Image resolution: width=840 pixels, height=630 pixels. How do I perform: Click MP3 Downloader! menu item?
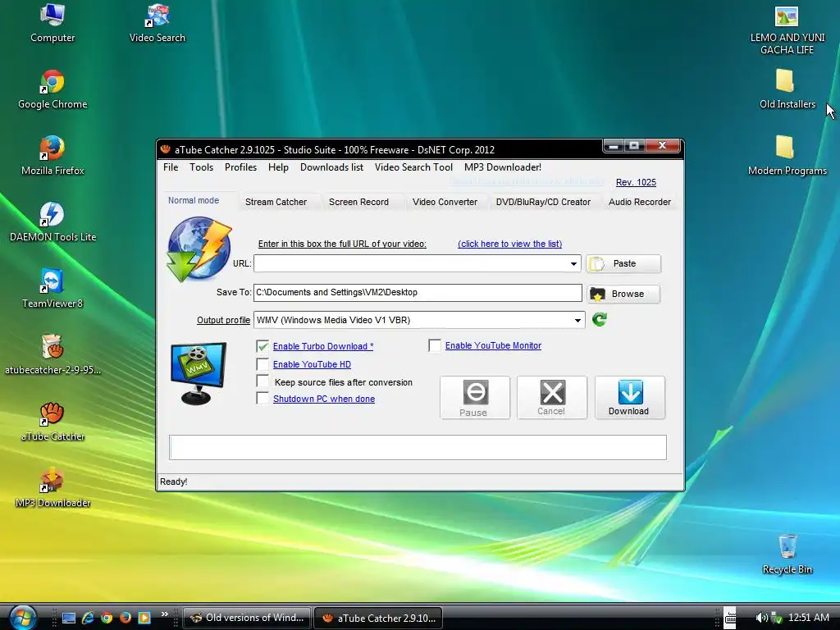[x=503, y=167]
